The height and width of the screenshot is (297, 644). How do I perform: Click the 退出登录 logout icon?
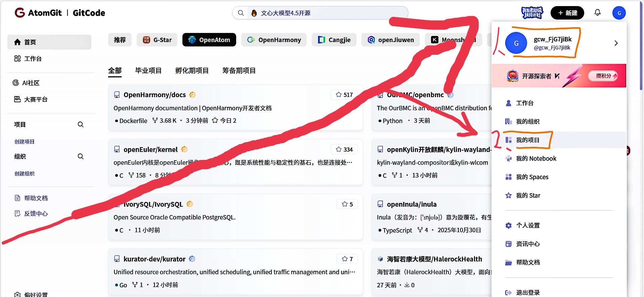click(x=509, y=293)
